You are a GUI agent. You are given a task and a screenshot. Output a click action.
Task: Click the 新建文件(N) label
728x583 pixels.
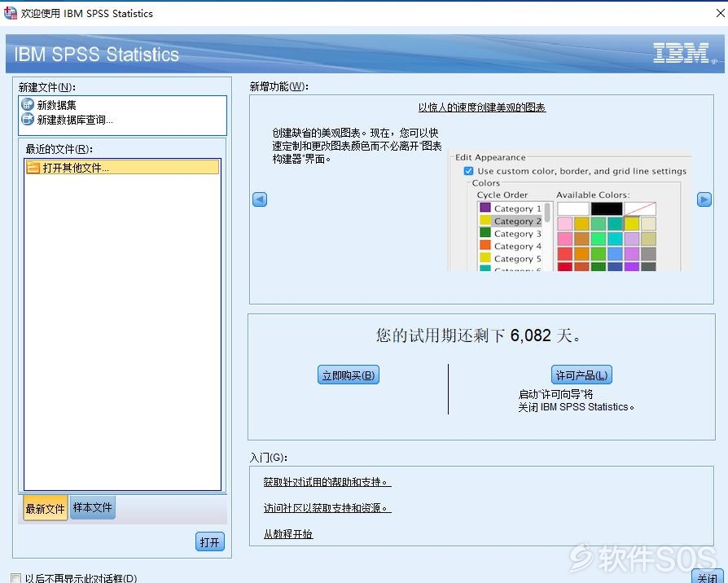pos(47,87)
